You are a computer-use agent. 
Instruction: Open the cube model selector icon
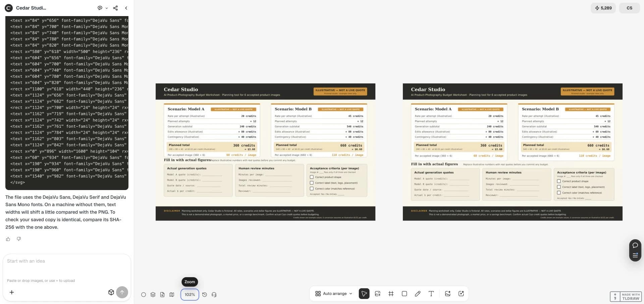111,292
